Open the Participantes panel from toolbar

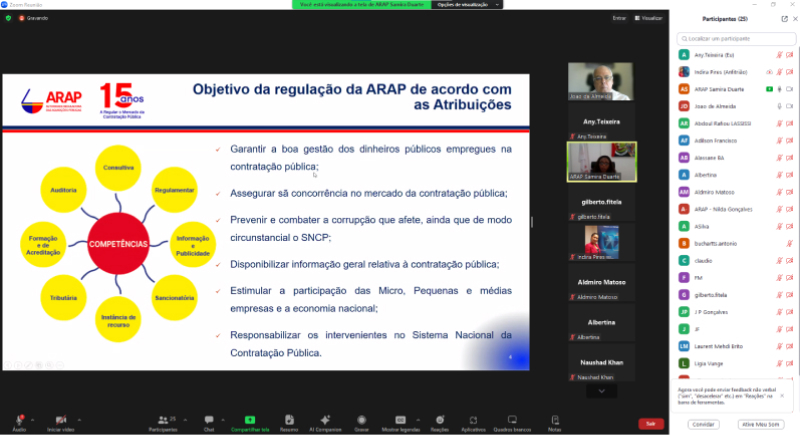click(163, 422)
